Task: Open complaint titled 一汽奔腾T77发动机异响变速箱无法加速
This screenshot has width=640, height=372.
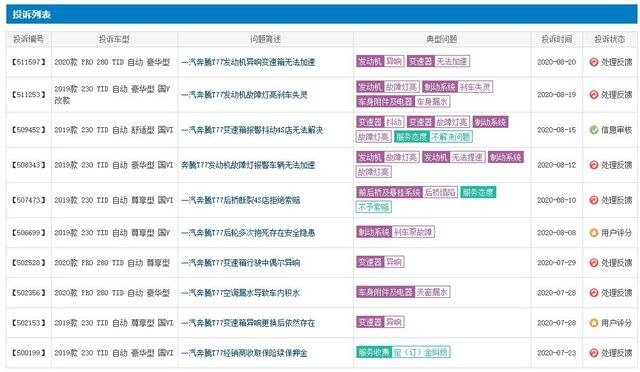Action: [x=248, y=62]
